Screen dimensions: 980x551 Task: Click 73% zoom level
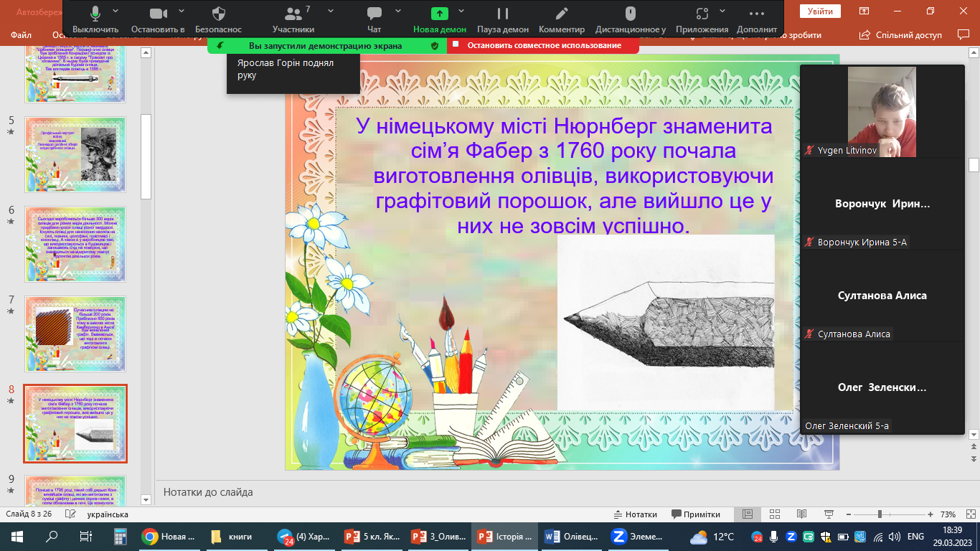(x=948, y=514)
